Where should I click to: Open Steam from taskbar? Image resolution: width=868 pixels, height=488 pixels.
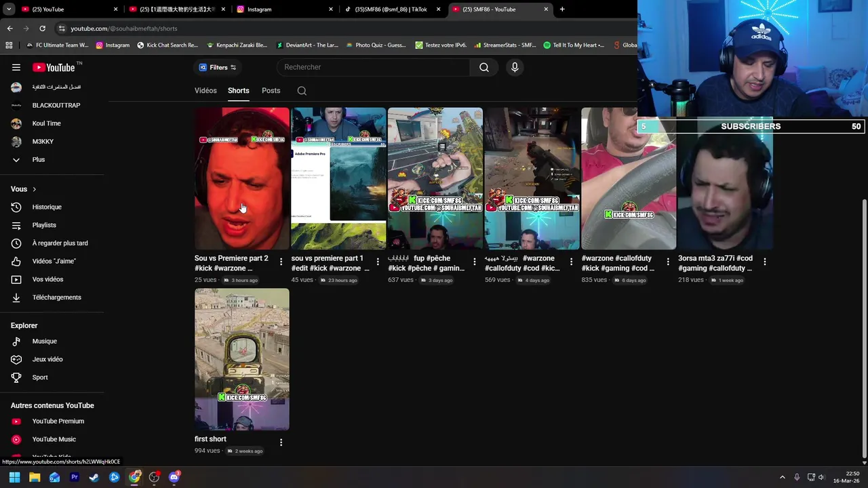click(x=94, y=477)
